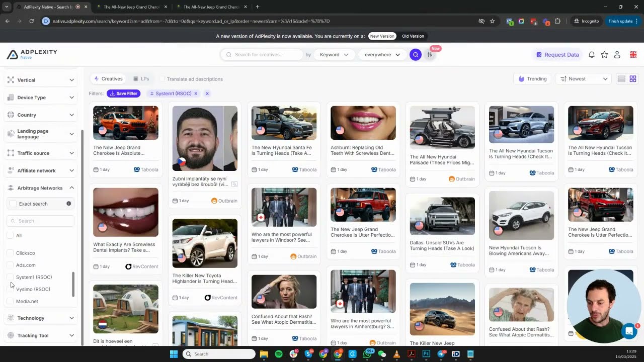The height and width of the screenshot is (362, 644).
Task: Expand the Tracking Tool filter
Action: 41,335
